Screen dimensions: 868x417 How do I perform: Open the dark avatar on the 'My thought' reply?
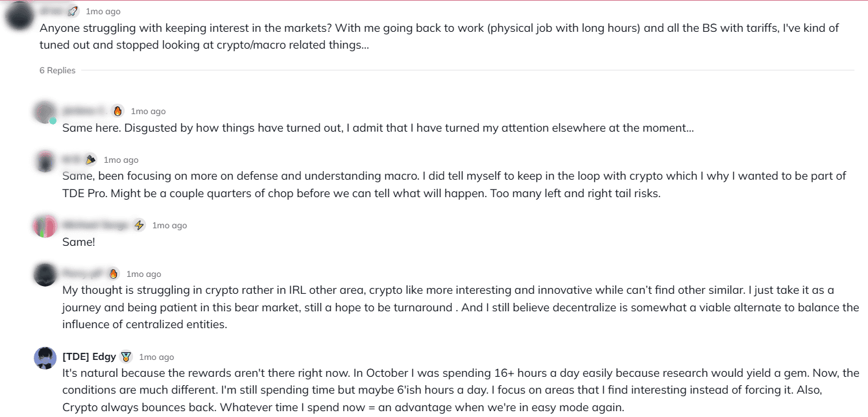tap(45, 275)
